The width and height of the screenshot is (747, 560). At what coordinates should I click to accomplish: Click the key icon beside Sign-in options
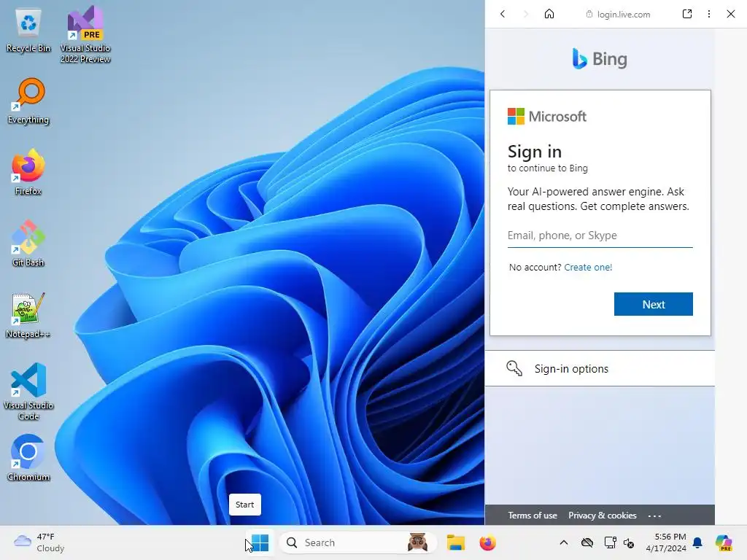coord(514,368)
